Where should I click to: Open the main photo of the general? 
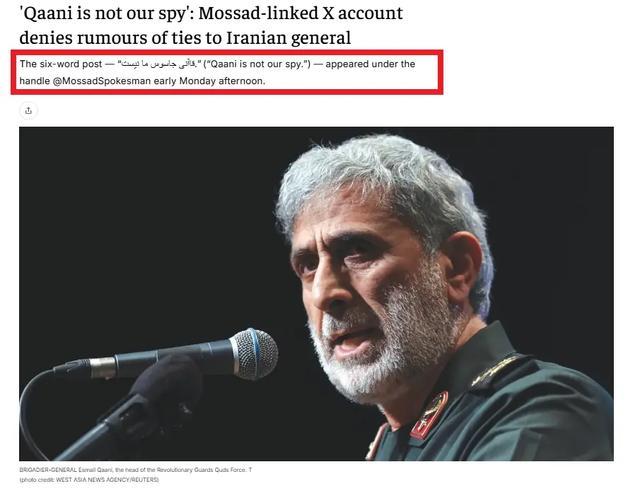(x=316, y=293)
